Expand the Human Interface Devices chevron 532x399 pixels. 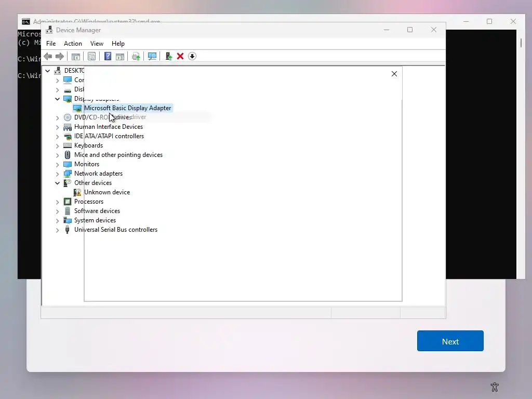click(57, 127)
